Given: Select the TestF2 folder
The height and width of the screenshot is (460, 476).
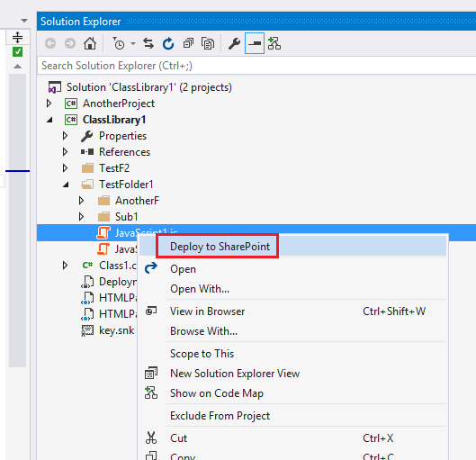Looking at the screenshot, I should [x=114, y=168].
